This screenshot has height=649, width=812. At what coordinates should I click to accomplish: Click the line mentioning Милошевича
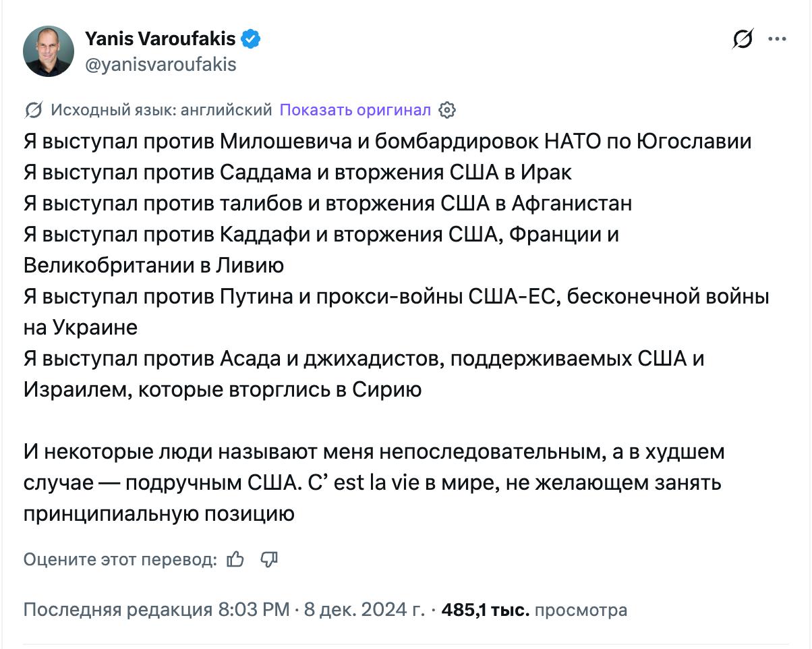tap(387, 142)
